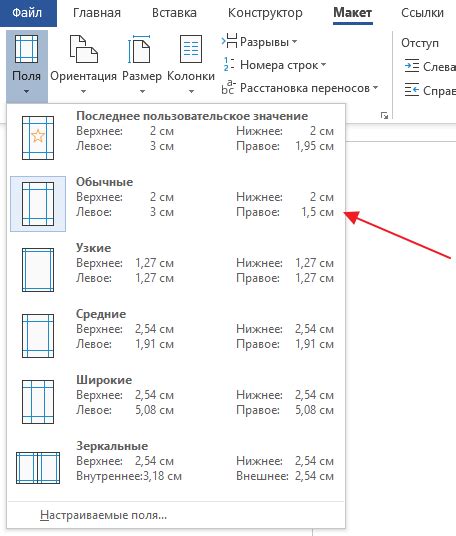Expand the Расстановка переносов dropdown arrow
This screenshot has height=536, width=456.
coord(375,88)
